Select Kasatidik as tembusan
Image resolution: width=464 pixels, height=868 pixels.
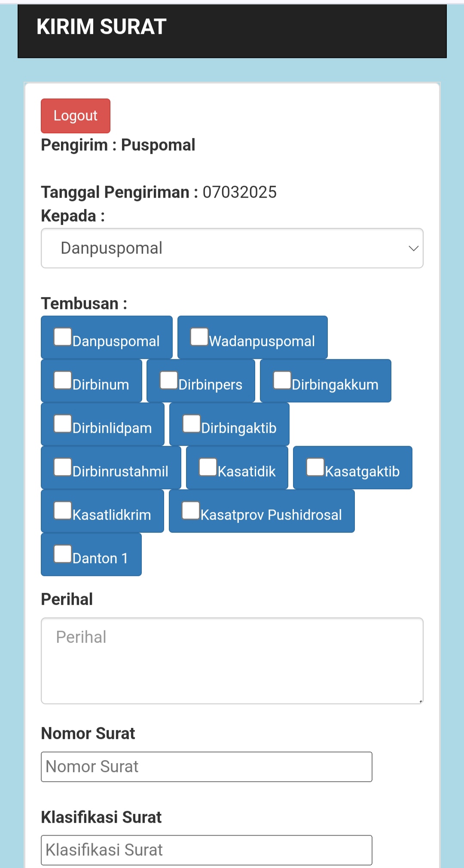[x=208, y=467]
